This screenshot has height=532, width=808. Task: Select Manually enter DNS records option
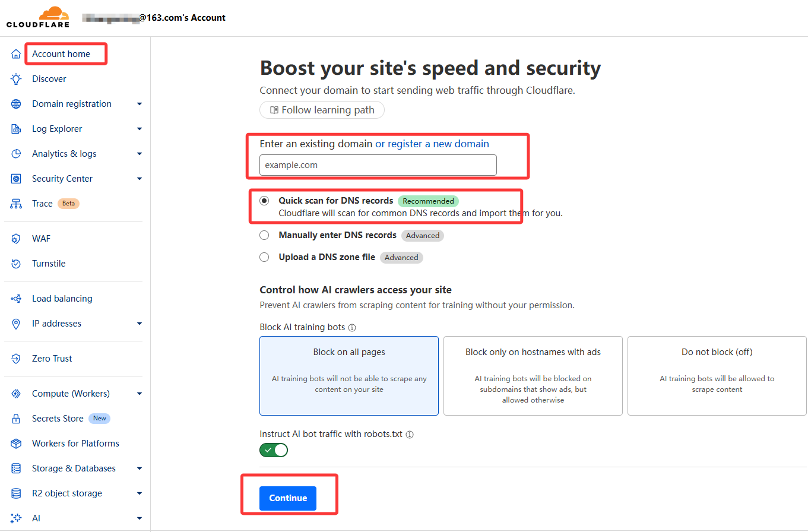[x=264, y=235]
